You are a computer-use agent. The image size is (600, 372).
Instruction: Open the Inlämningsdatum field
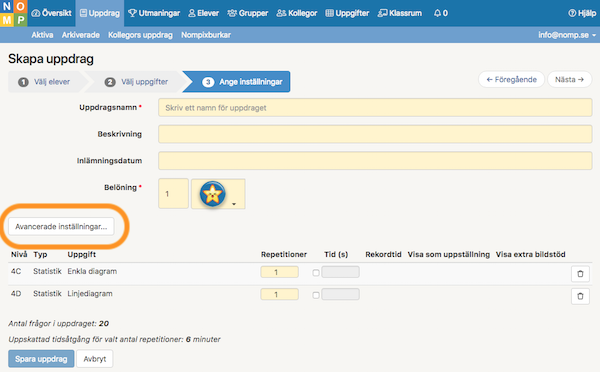pyautogui.click(x=375, y=161)
